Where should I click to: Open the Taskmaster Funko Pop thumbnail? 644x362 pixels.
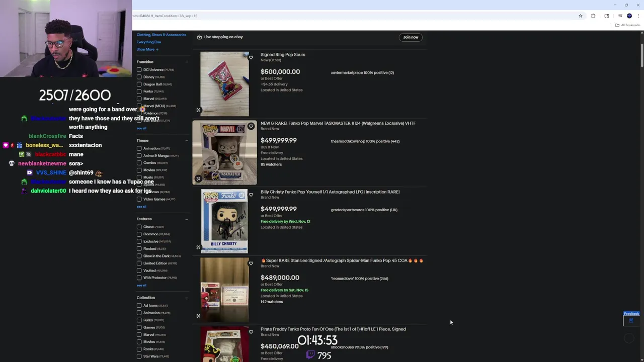click(x=224, y=153)
